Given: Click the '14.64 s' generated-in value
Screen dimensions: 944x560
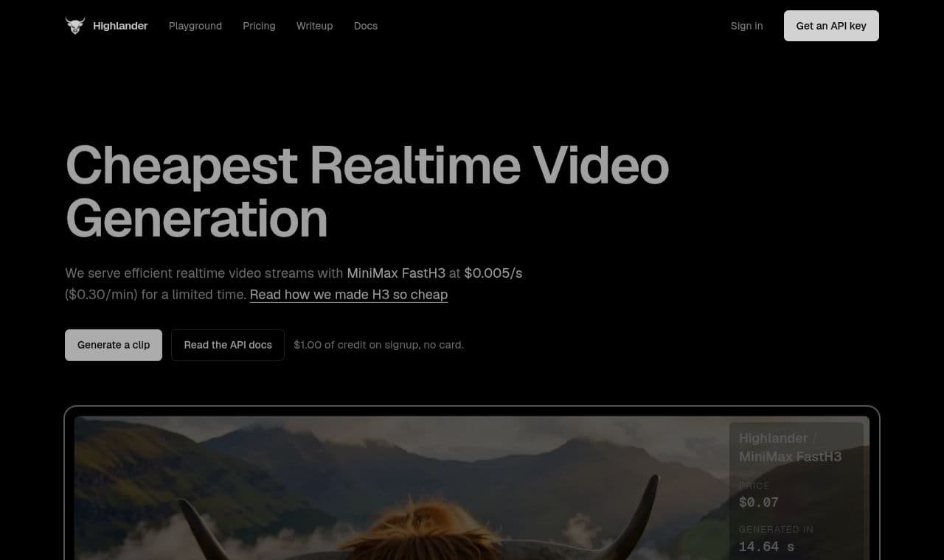Looking at the screenshot, I should (766, 547).
